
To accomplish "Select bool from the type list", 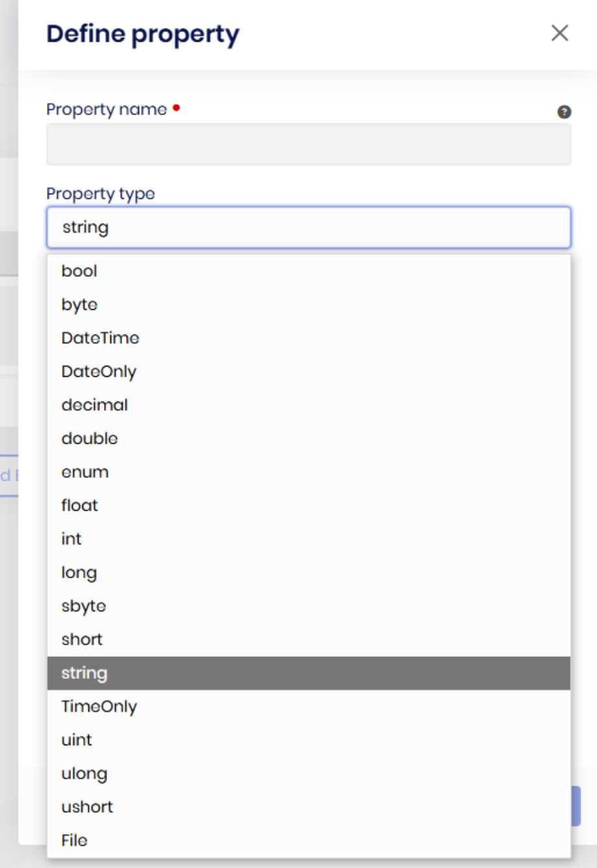I will tap(79, 271).
